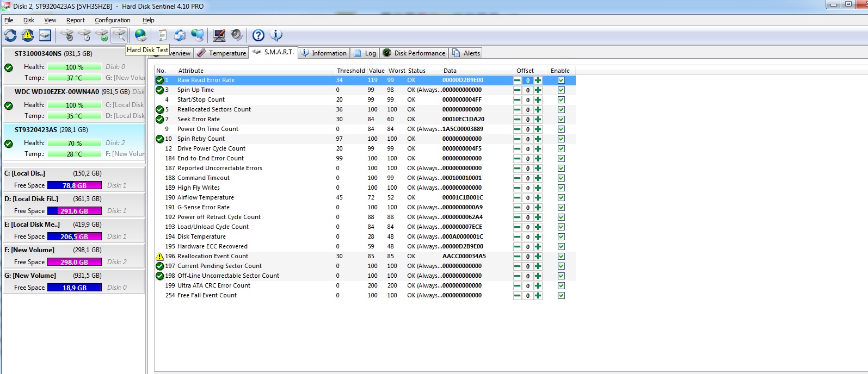Click the 70 % health bar of ST9320423AS
Viewport: 868px width, 374px height.
click(75, 143)
